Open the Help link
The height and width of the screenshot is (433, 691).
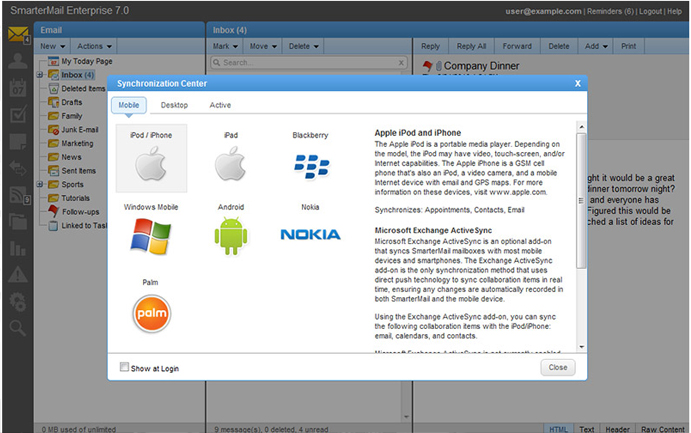click(674, 11)
